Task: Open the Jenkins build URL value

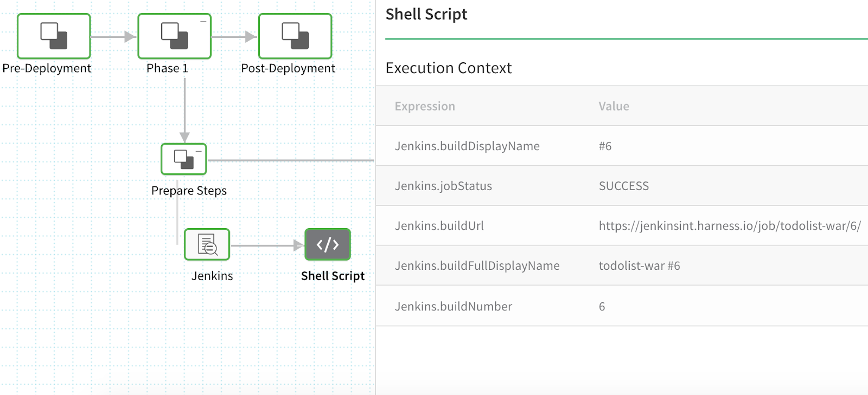Action: coord(730,226)
